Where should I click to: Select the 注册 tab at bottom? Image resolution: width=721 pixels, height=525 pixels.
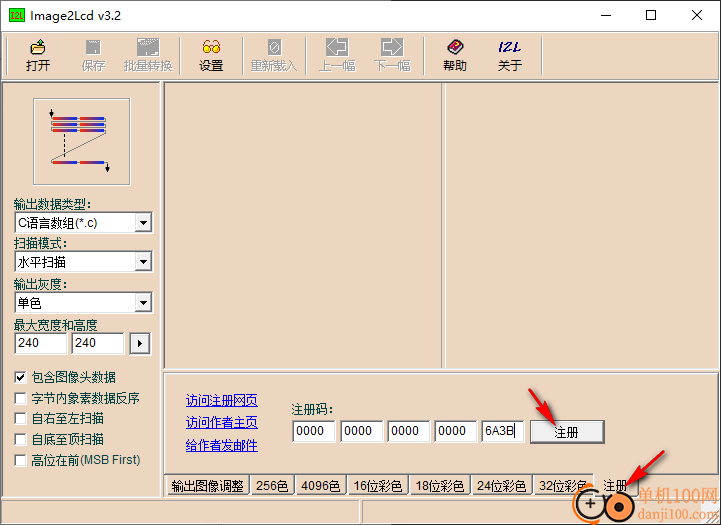point(615,485)
